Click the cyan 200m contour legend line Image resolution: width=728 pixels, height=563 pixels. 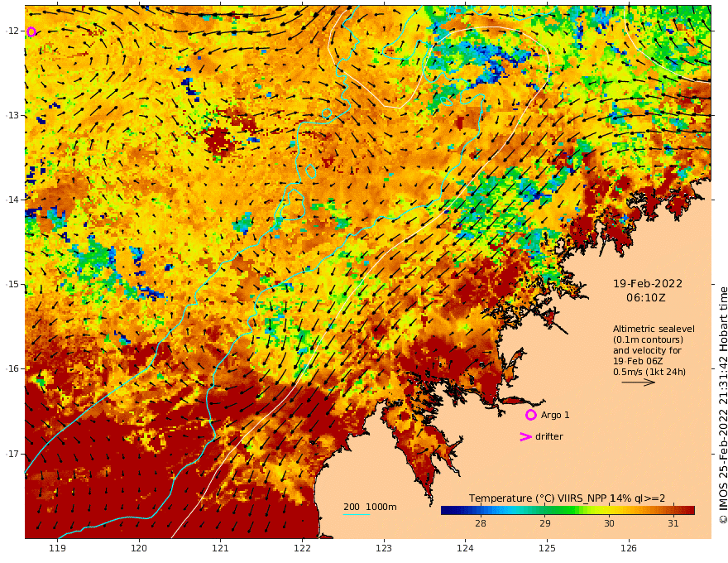[357, 514]
